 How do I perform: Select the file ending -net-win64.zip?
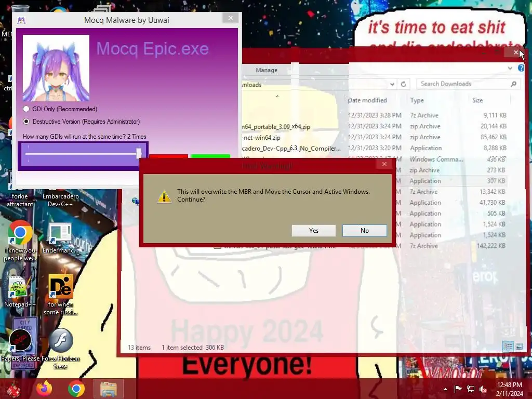click(x=261, y=138)
